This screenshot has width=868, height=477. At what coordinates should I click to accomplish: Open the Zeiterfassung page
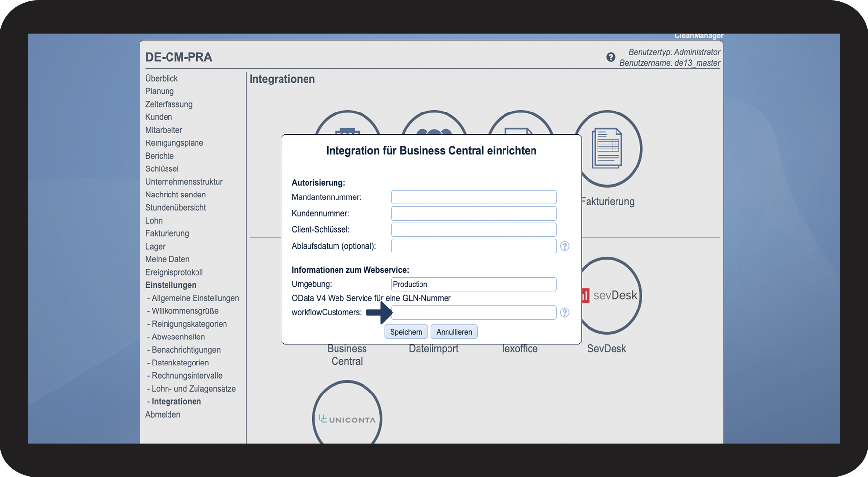click(169, 104)
